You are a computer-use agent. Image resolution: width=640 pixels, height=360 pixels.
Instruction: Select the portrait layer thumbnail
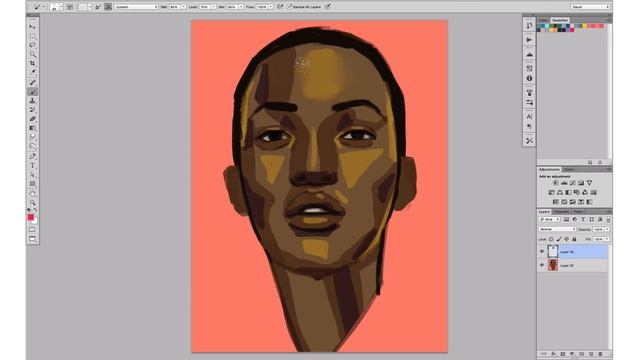[x=553, y=265]
